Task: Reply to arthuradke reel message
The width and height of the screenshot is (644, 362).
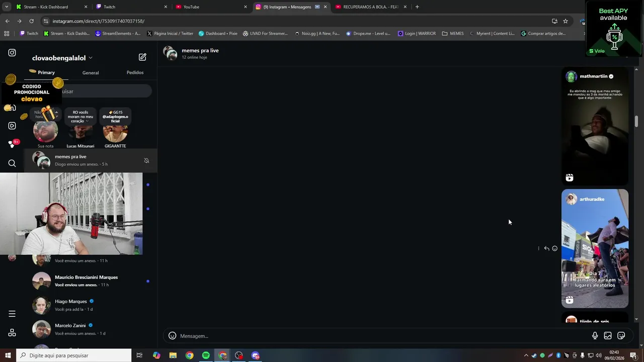Action: (546, 248)
